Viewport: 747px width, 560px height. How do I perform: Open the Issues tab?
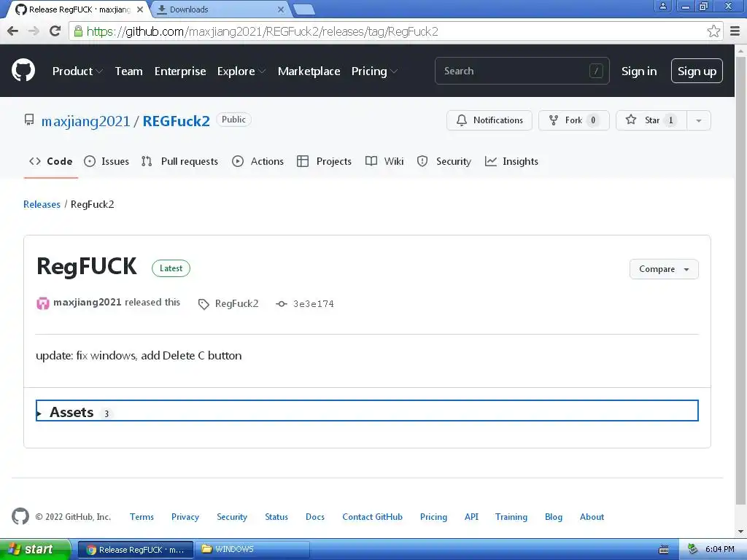(107, 161)
